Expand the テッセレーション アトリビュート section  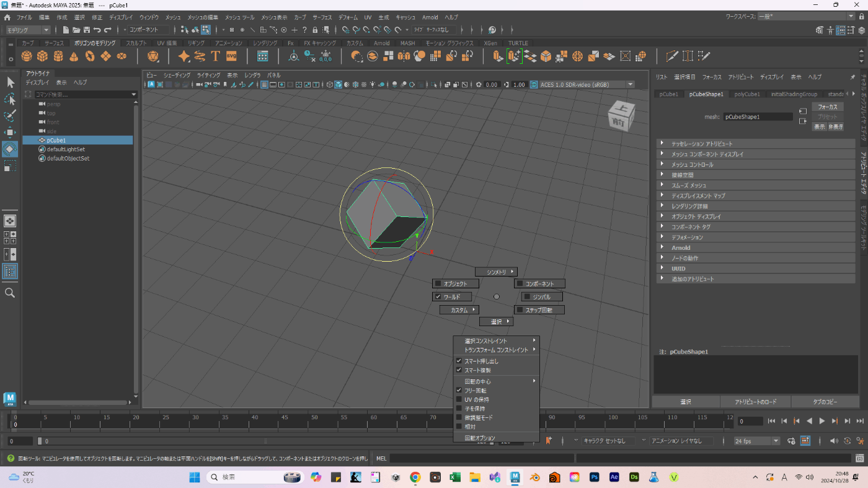[756, 144]
